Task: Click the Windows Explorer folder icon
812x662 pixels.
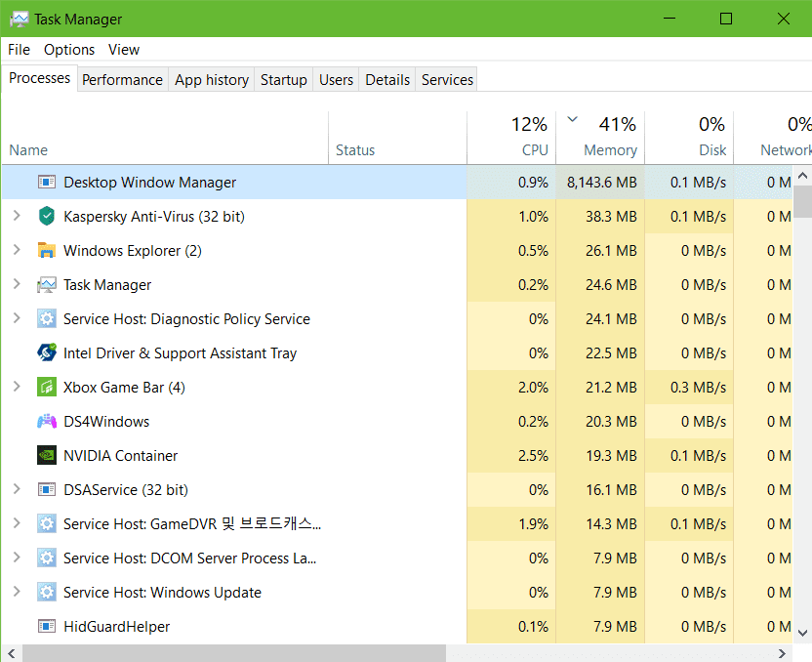Action: point(47,251)
